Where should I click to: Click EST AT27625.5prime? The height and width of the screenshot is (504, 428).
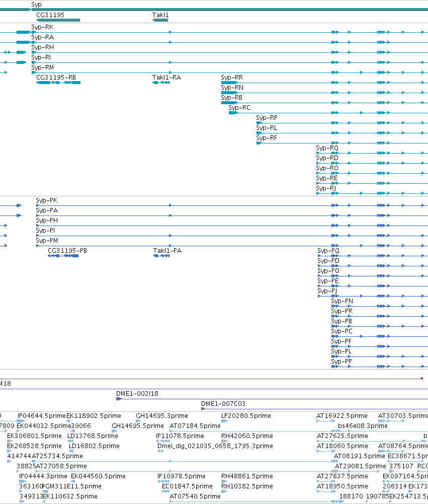[343, 436]
